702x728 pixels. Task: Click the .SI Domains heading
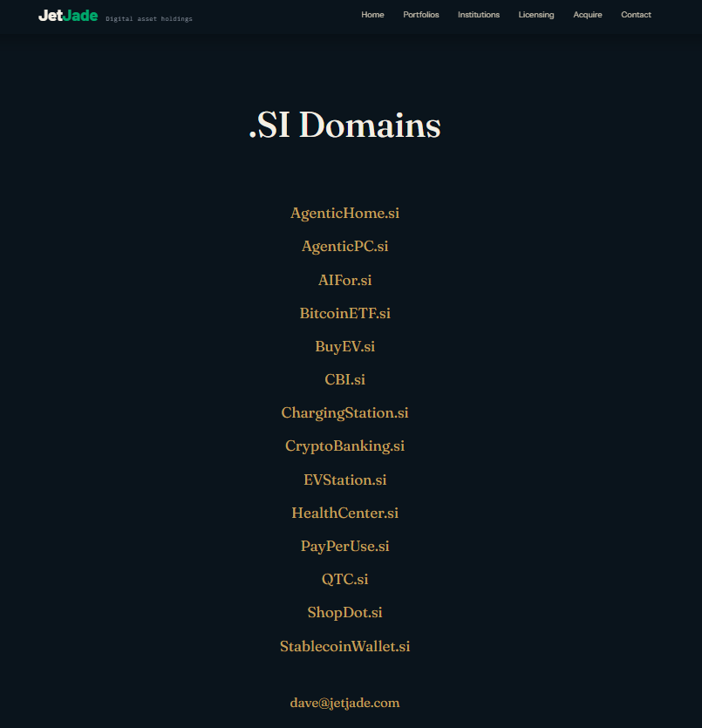tap(345, 125)
